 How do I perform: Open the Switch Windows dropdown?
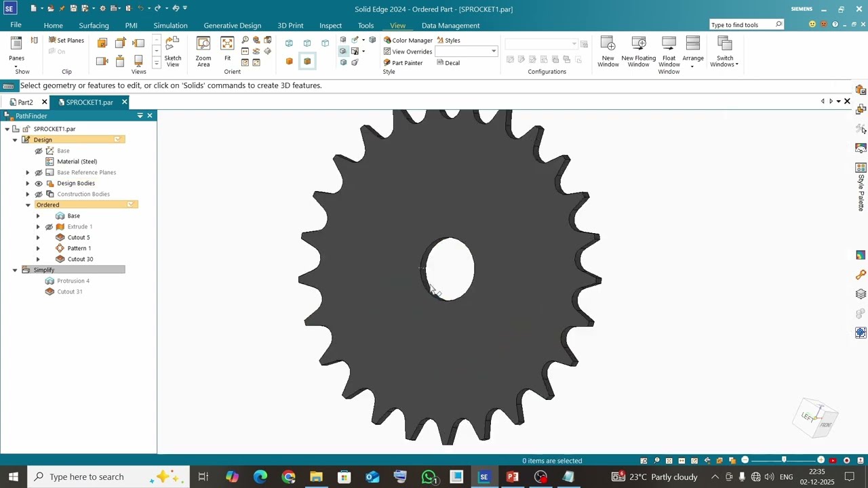pos(724,52)
